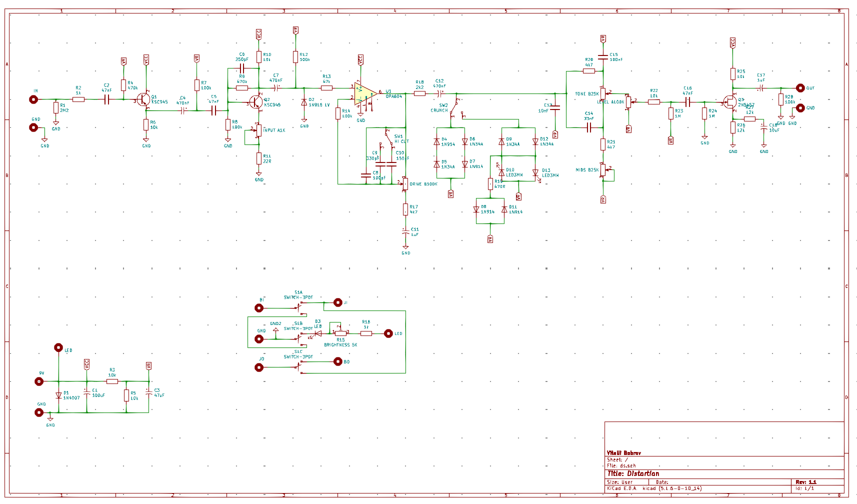This screenshot has width=857, height=504.
Task: Select the Q1 KSC945 transistor symbol
Action: (x=142, y=99)
